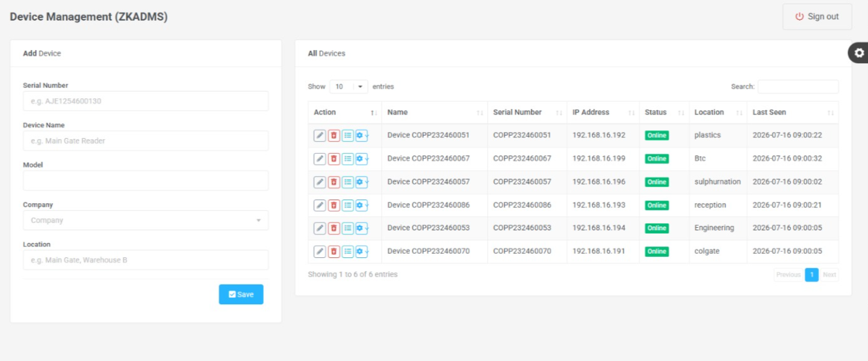The image size is (868, 361).
Task: Open list icon for device COPP232460070
Action: tap(348, 251)
